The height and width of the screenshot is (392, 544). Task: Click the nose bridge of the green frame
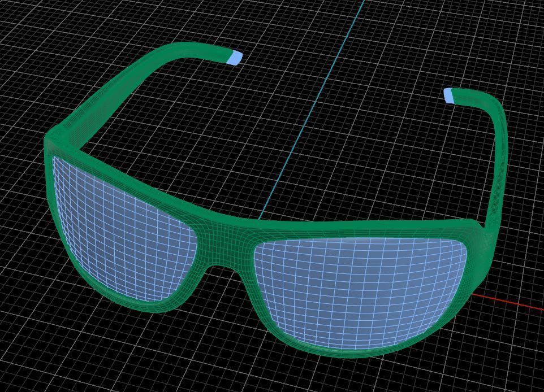[226, 245]
